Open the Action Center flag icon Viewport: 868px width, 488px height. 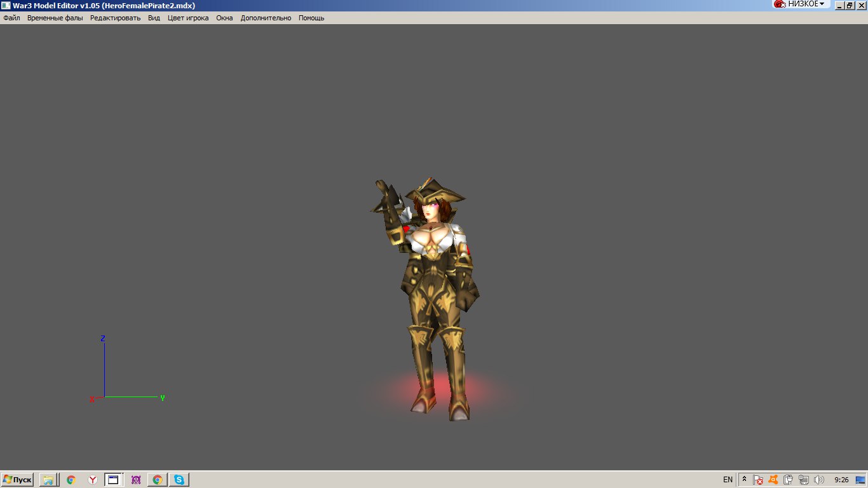(x=758, y=480)
